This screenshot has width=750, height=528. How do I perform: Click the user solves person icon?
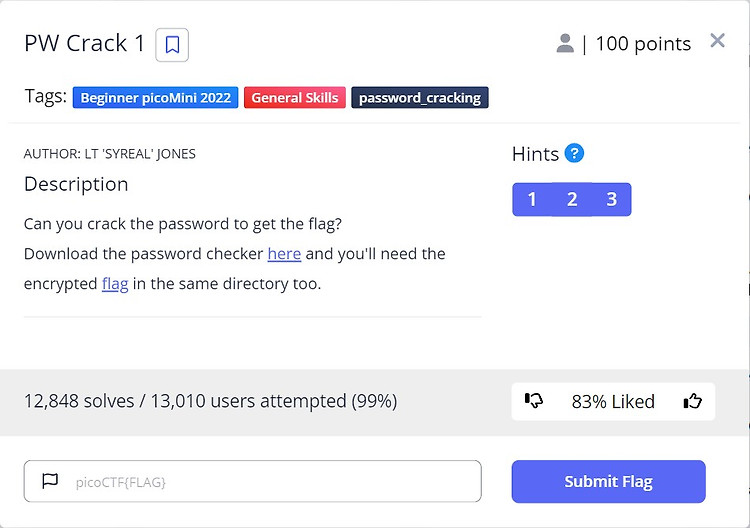(565, 44)
